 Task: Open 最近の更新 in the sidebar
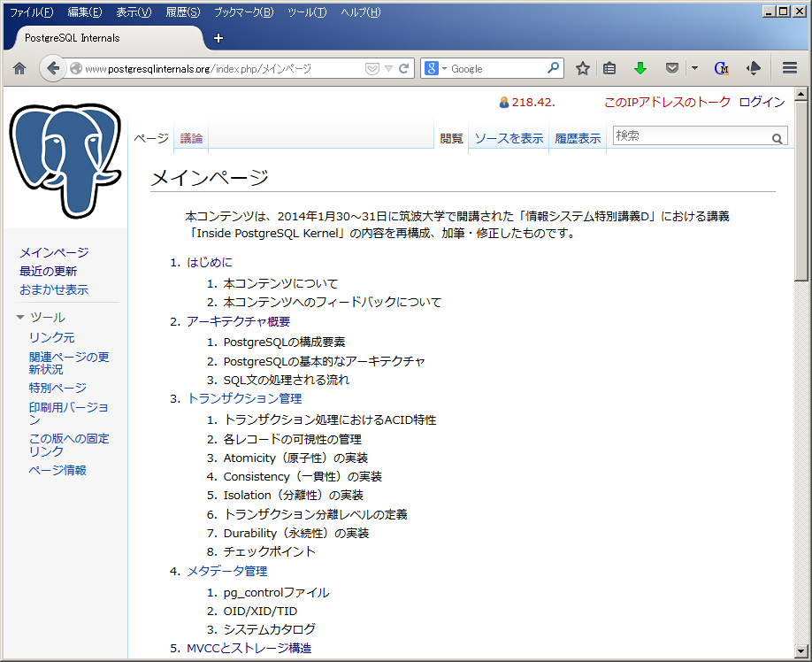(x=48, y=271)
